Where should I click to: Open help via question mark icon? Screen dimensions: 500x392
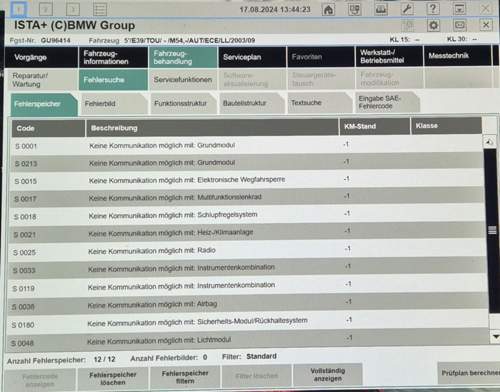coord(433,9)
